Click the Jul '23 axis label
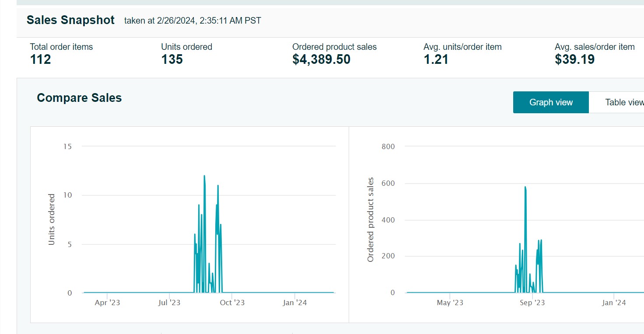 click(169, 303)
